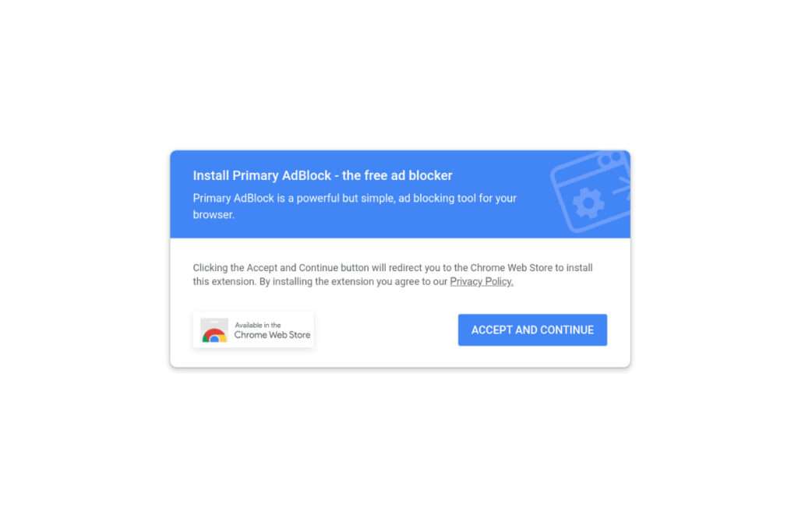Open the Privacy Policy link
Image resolution: width=798 pixels, height=532 pixels.
pos(481,281)
